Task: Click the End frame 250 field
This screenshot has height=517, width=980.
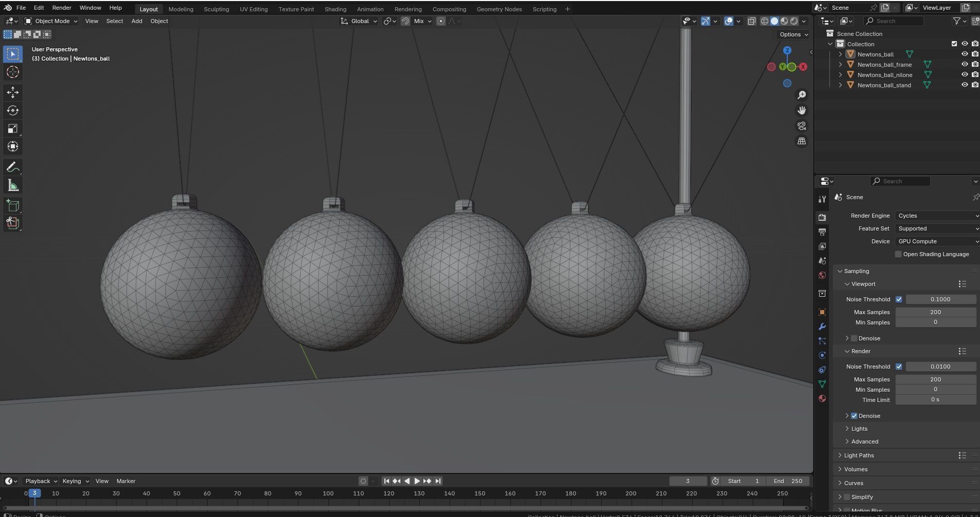Action: tap(788, 481)
